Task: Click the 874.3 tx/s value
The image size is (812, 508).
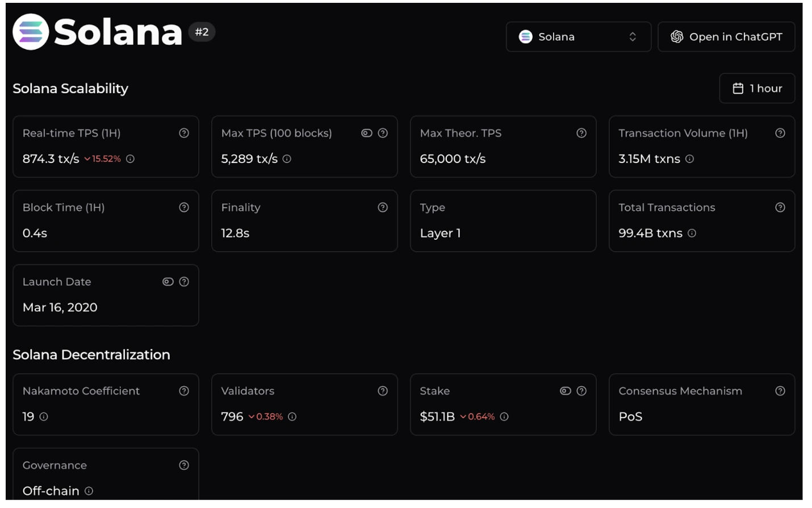Action: (51, 159)
